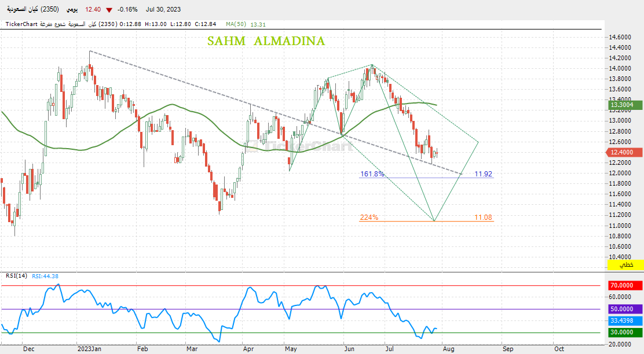644x354 pixels.
Task: Click the Jun label on time axis
Action: [x=349, y=349]
